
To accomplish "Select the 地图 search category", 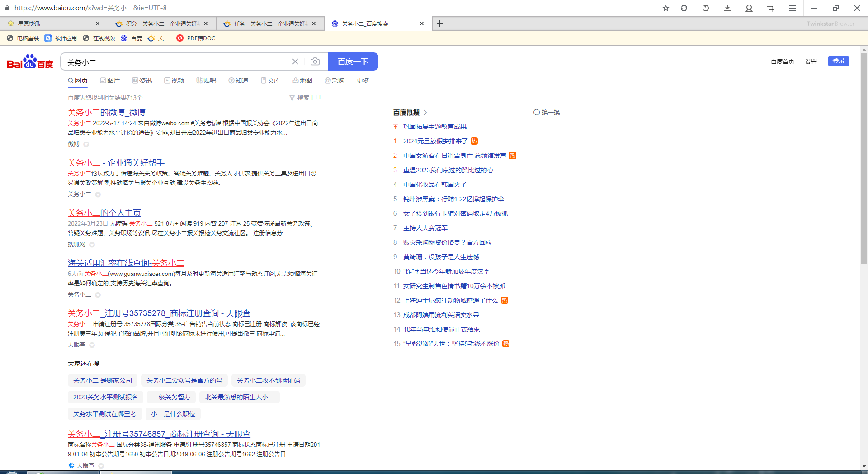I will tap(302, 81).
